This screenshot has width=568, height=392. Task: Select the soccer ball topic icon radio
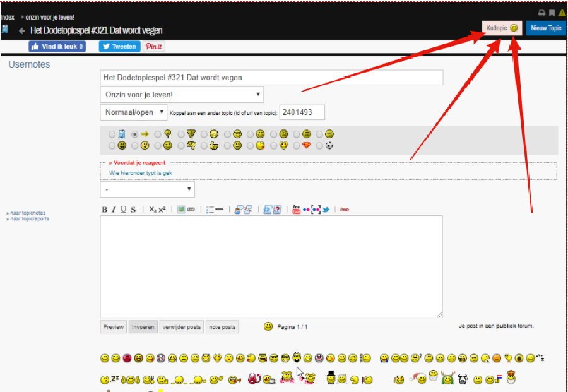[x=319, y=146]
